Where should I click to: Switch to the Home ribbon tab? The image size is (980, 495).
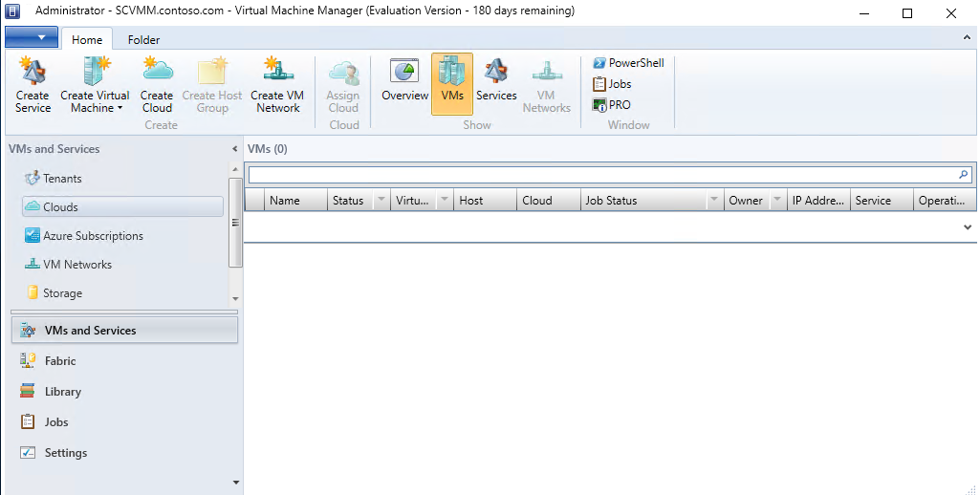87,39
